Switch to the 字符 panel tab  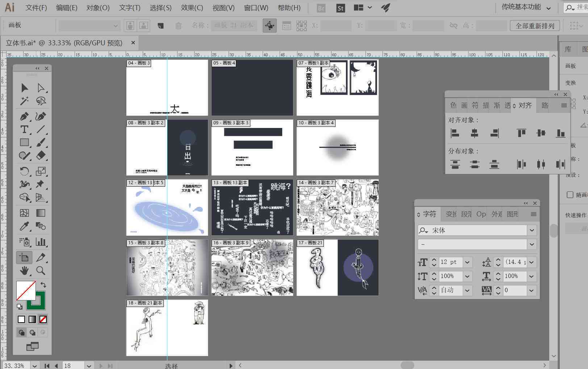(x=428, y=214)
